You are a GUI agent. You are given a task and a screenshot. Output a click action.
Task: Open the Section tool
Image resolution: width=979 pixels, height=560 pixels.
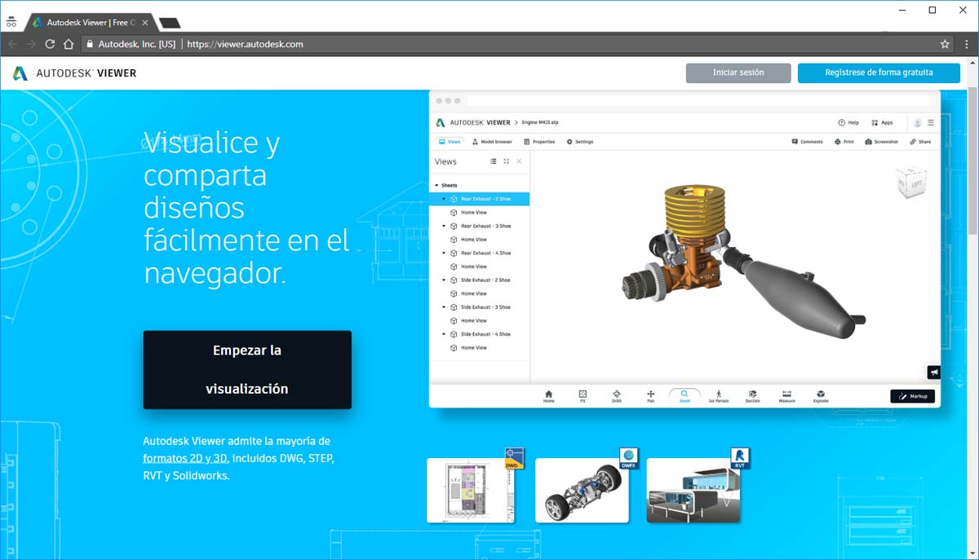point(752,395)
